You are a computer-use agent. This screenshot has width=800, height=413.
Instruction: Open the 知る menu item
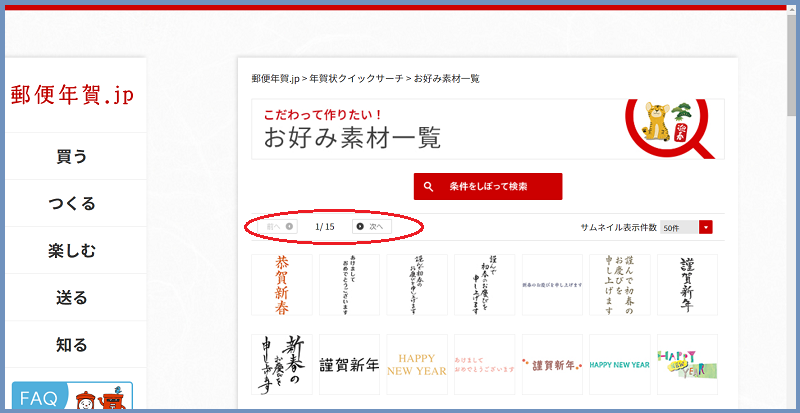point(72,344)
